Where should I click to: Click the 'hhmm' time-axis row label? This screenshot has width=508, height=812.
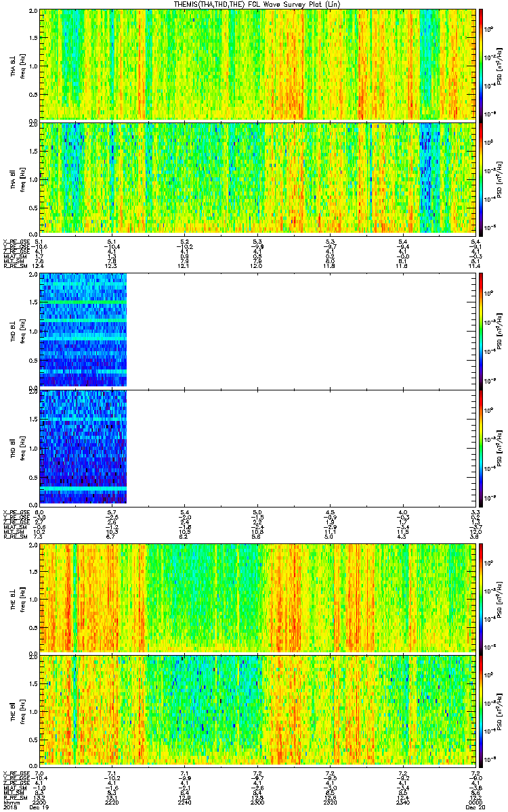pyautogui.click(x=10, y=802)
